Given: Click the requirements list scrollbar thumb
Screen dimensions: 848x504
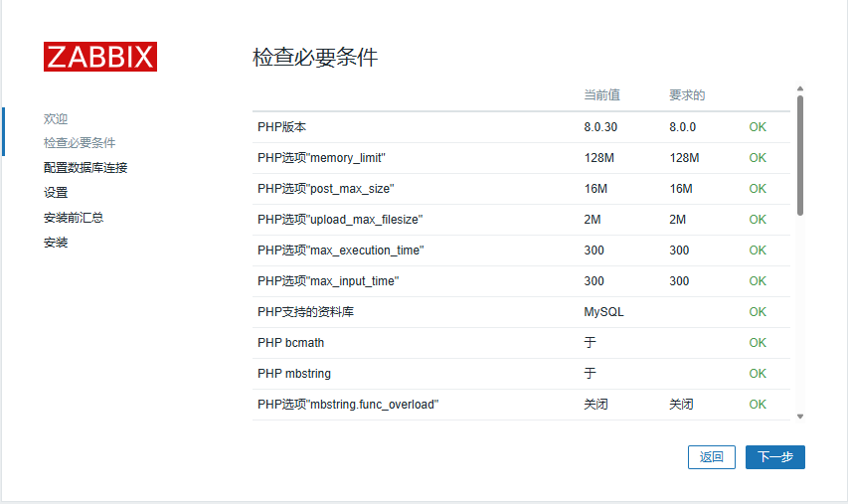Looking at the screenshot, I should pos(799,154).
